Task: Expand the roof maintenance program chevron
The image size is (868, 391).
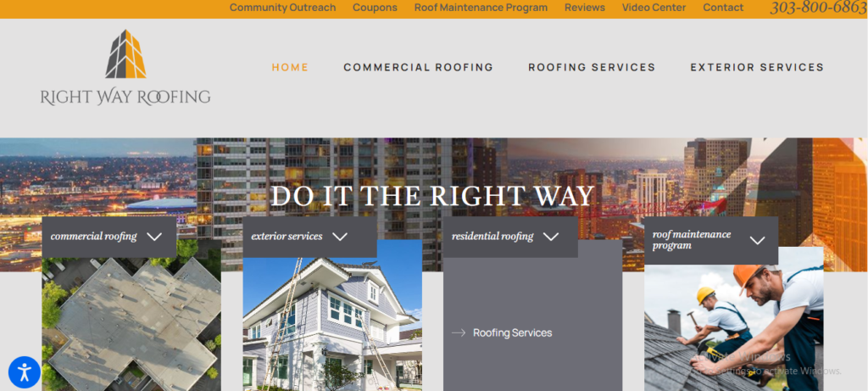Action: [x=757, y=240]
